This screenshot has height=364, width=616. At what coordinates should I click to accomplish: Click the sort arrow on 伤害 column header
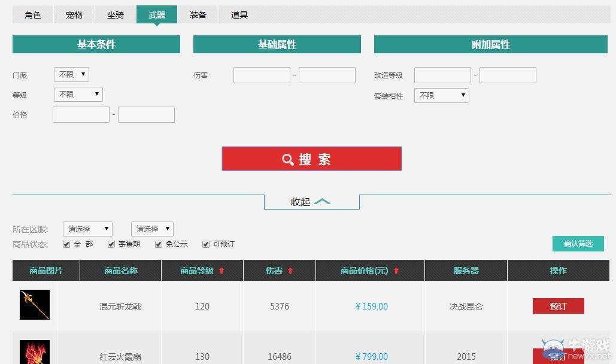[290, 270]
